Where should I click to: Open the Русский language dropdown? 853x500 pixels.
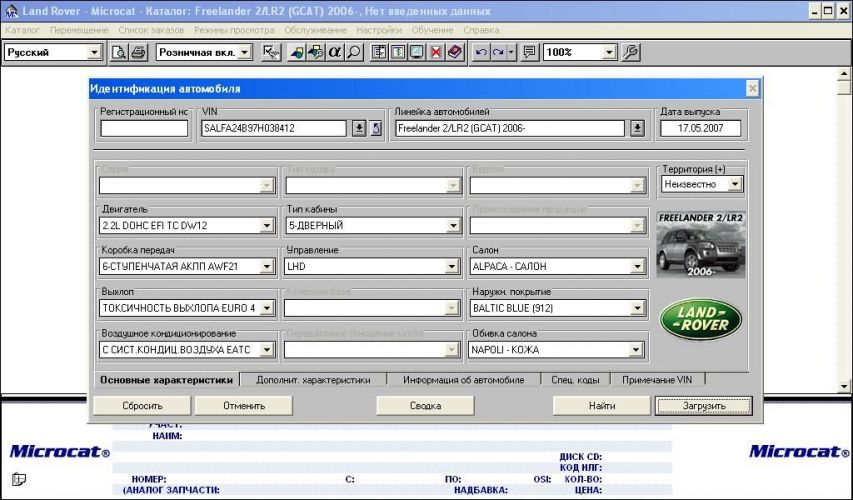(x=95, y=52)
